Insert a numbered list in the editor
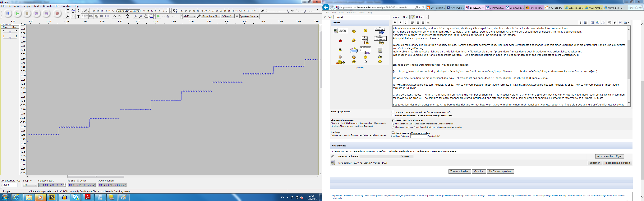 pos(580,23)
